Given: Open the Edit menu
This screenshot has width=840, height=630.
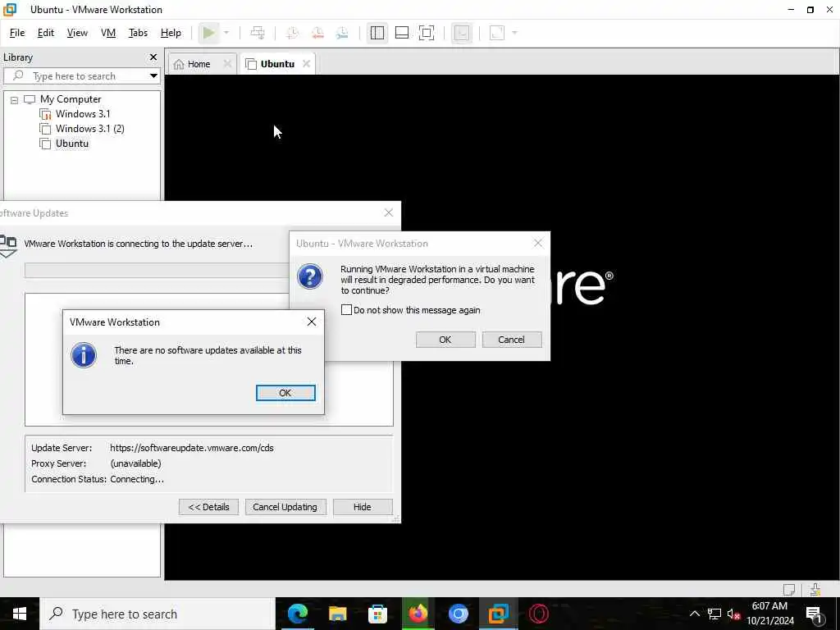Looking at the screenshot, I should tap(46, 33).
